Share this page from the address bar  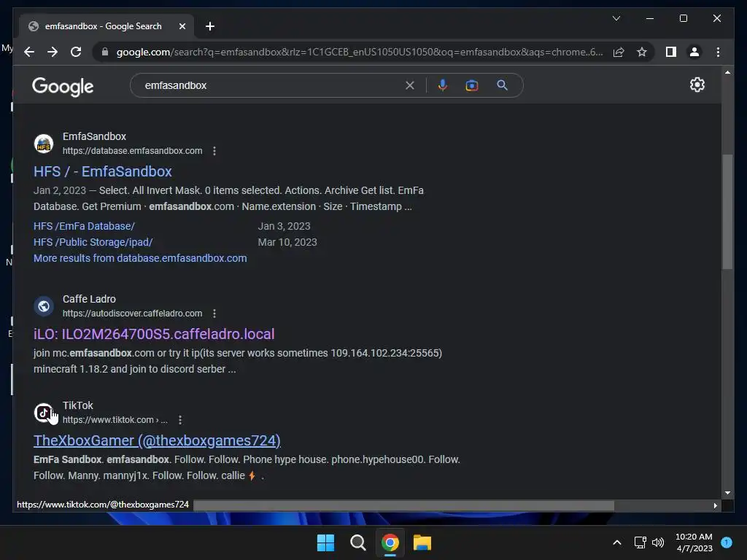pos(619,52)
